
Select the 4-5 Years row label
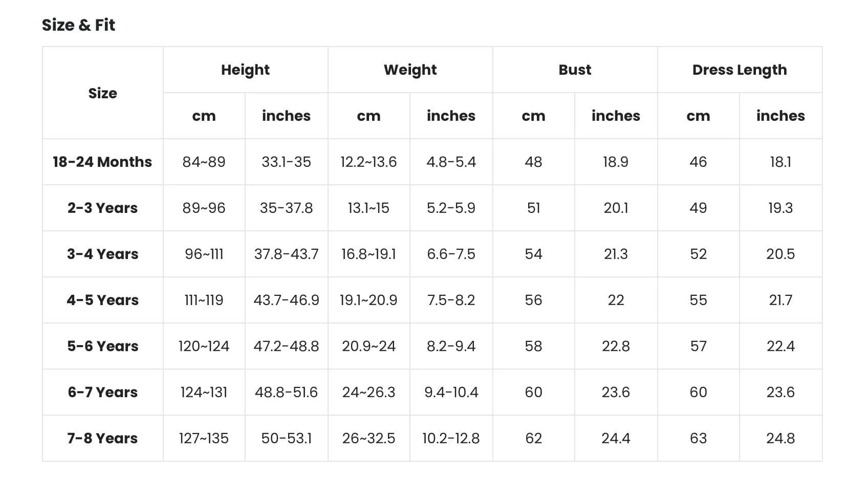coord(102,300)
